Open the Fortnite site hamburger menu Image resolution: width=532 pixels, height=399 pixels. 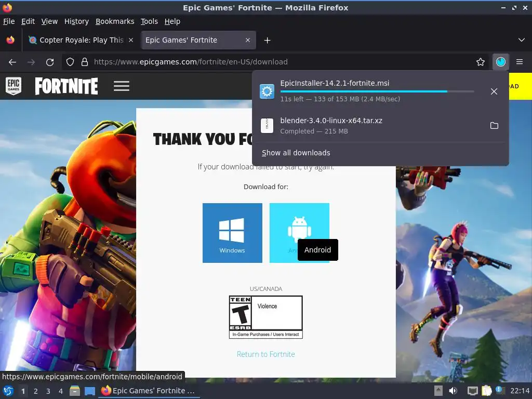pyautogui.click(x=122, y=86)
